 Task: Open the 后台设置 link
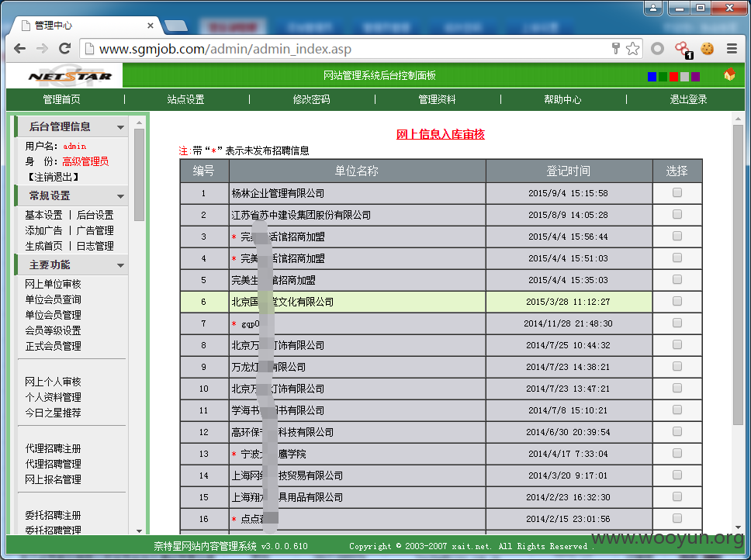pyautogui.click(x=95, y=216)
